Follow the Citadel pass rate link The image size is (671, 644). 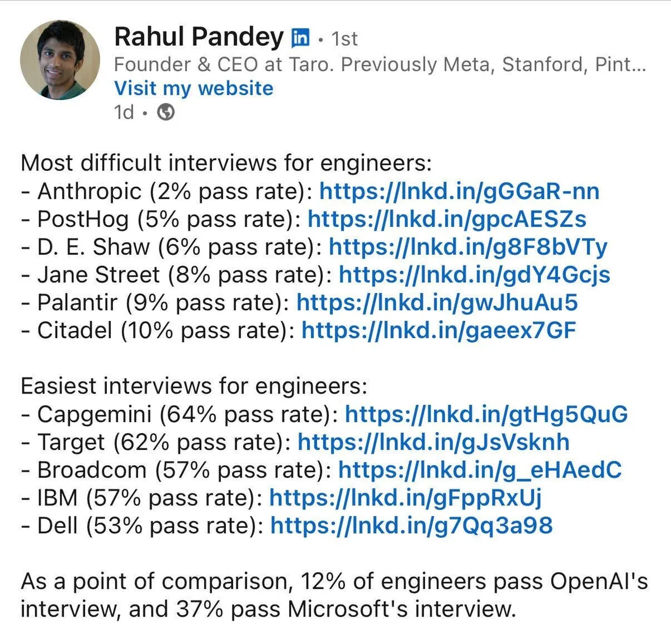click(438, 331)
